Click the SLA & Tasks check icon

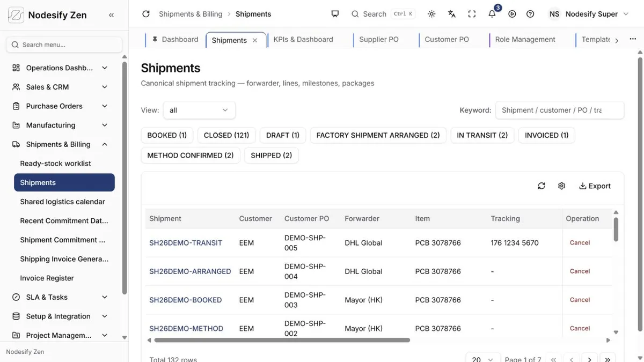(16, 297)
